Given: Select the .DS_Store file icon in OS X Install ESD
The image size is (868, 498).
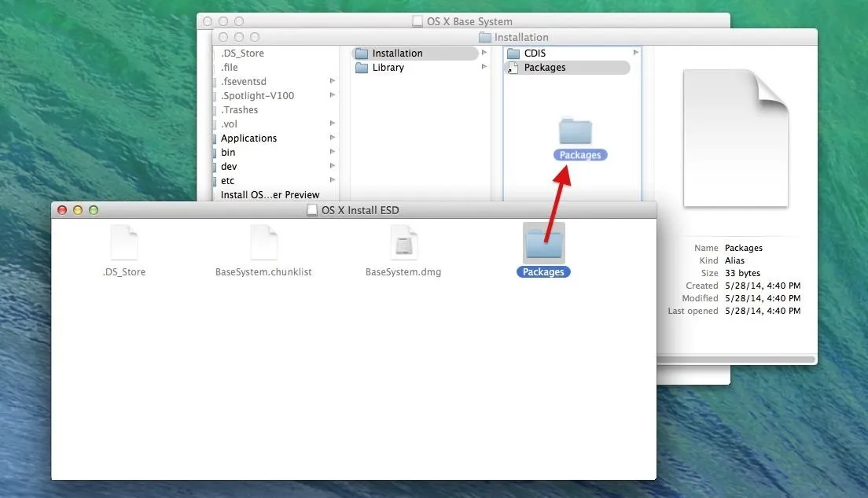Looking at the screenshot, I should (x=124, y=242).
